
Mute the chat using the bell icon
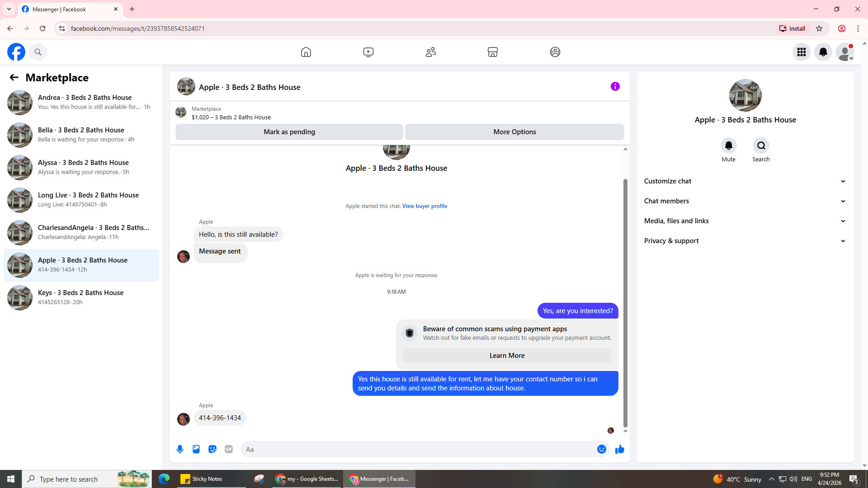pos(729,145)
